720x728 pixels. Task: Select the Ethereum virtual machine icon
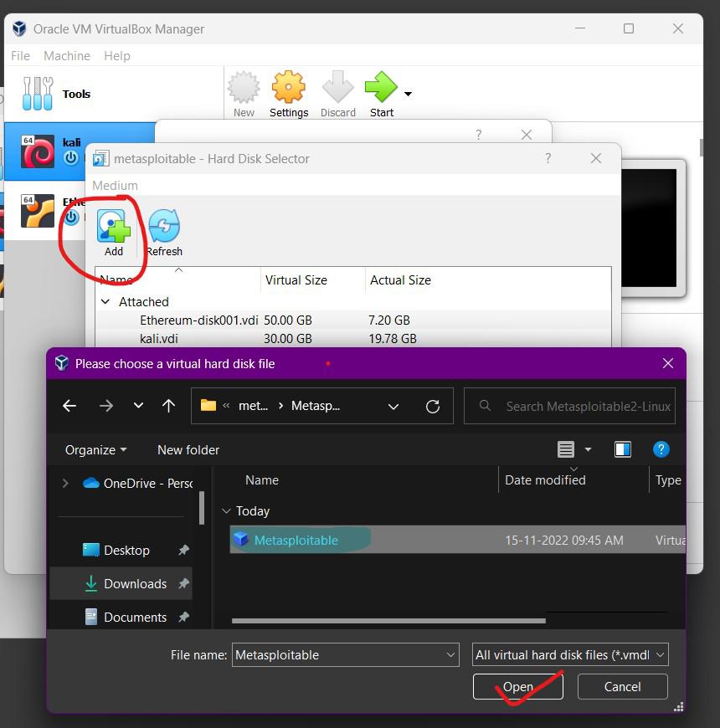pos(37,211)
